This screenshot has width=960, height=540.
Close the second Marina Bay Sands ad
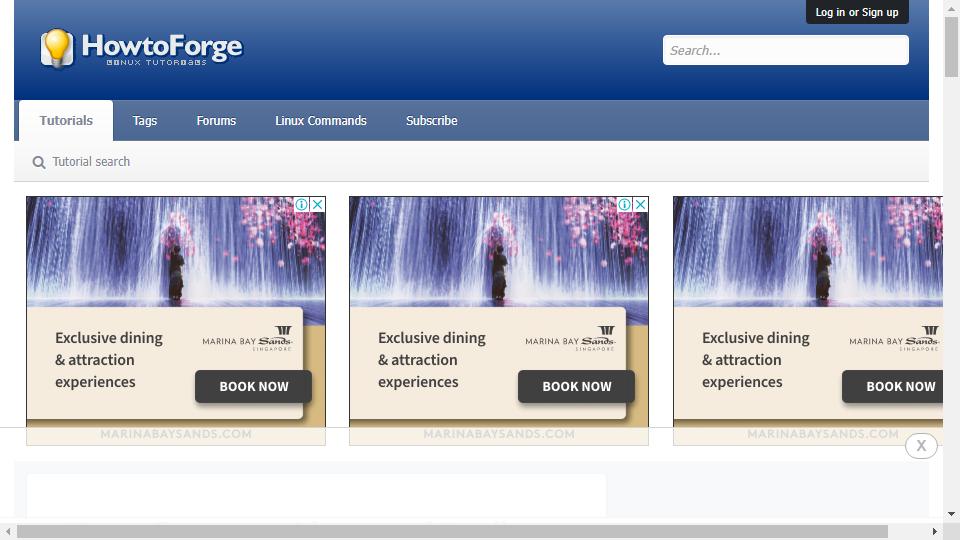pyautogui.click(x=640, y=204)
